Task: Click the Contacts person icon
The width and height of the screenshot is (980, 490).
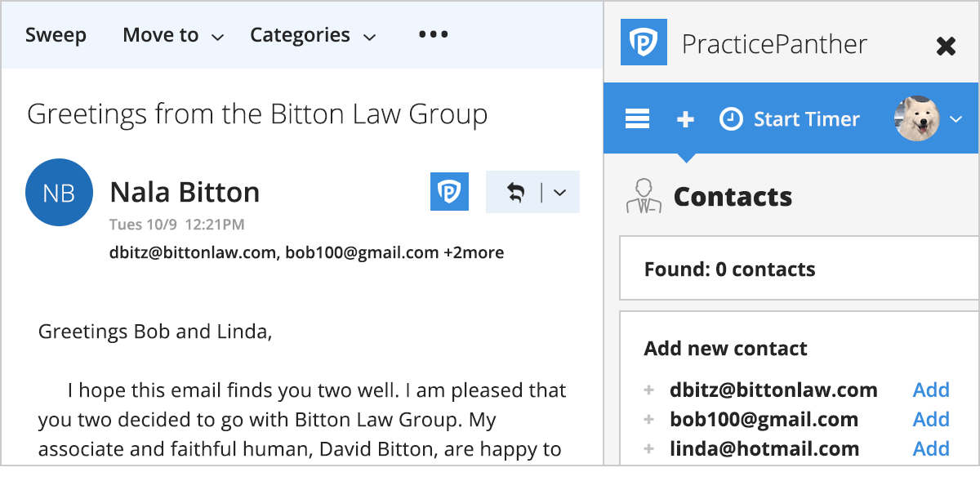Action: [644, 196]
